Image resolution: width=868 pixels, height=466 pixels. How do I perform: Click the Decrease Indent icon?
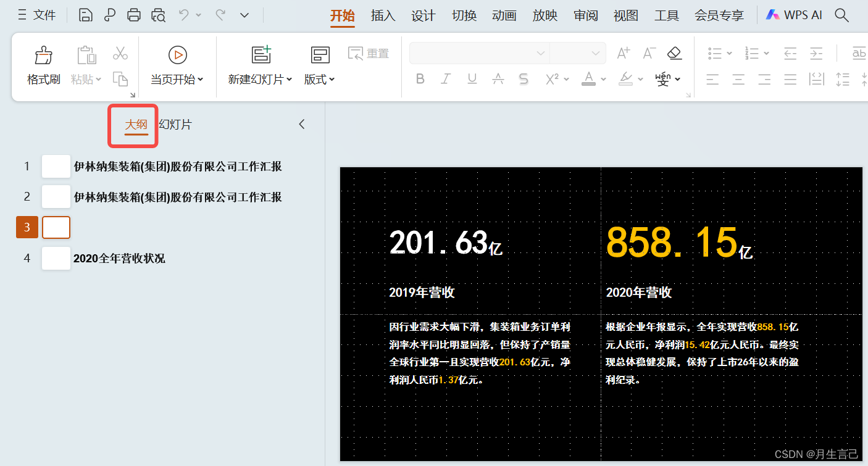click(790, 53)
